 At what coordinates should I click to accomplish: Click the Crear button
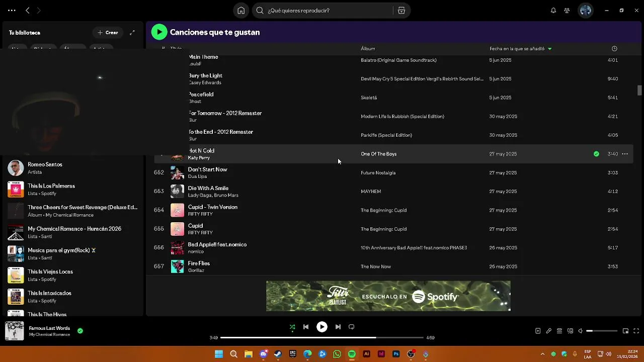(x=108, y=33)
